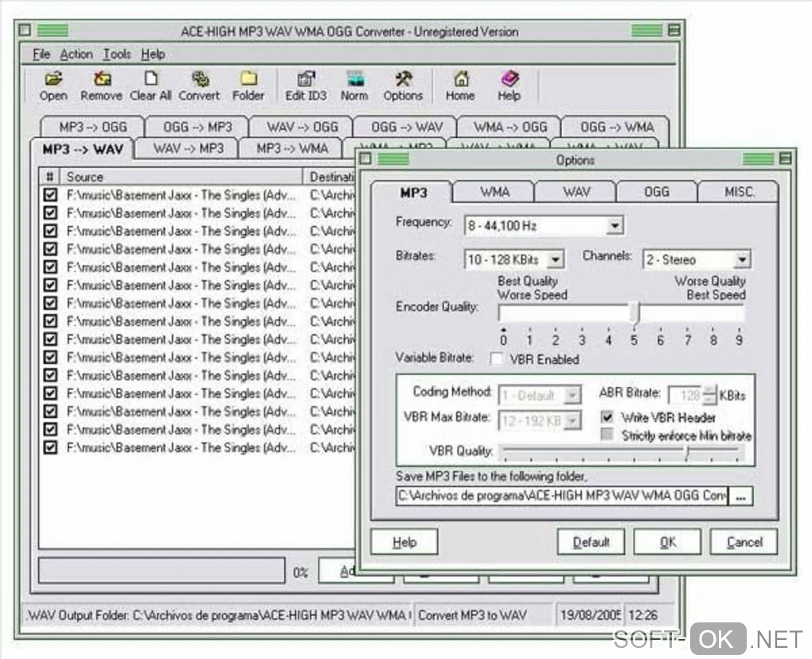The width and height of the screenshot is (812, 659).
Task: Click the ABR Bitrate spinner arrows
Action: click(x=712, y=395)
